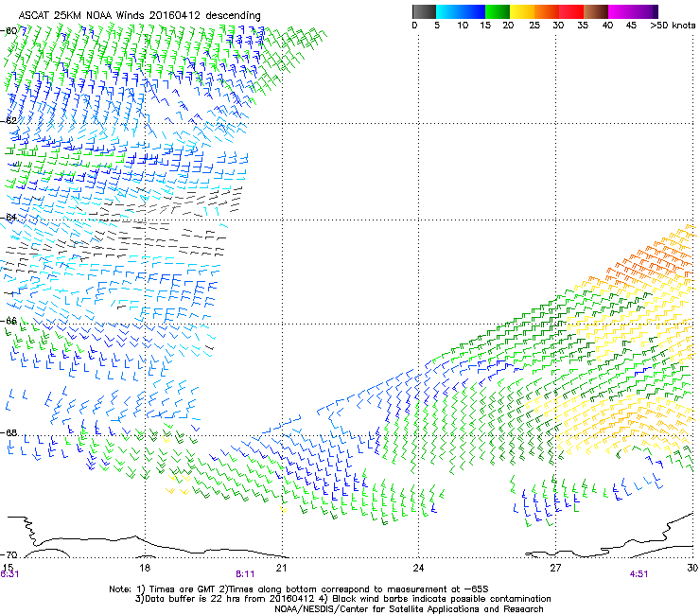Image resolution: width=700 pixels, height=615 pixels.
Task: Click the '-60' latitude axis label
Action: point(9,30)
